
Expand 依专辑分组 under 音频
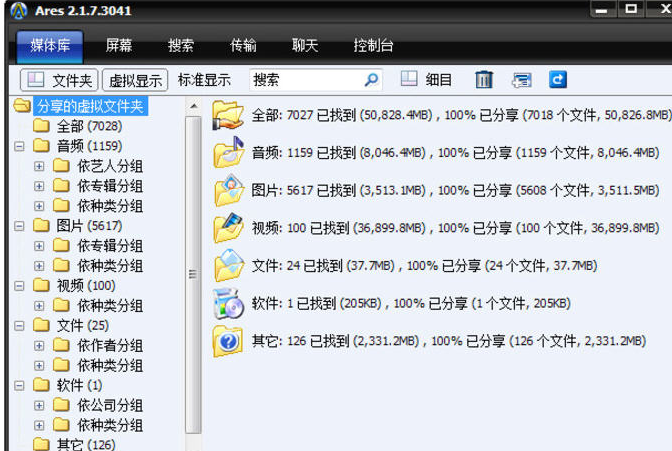pos(39,186)
